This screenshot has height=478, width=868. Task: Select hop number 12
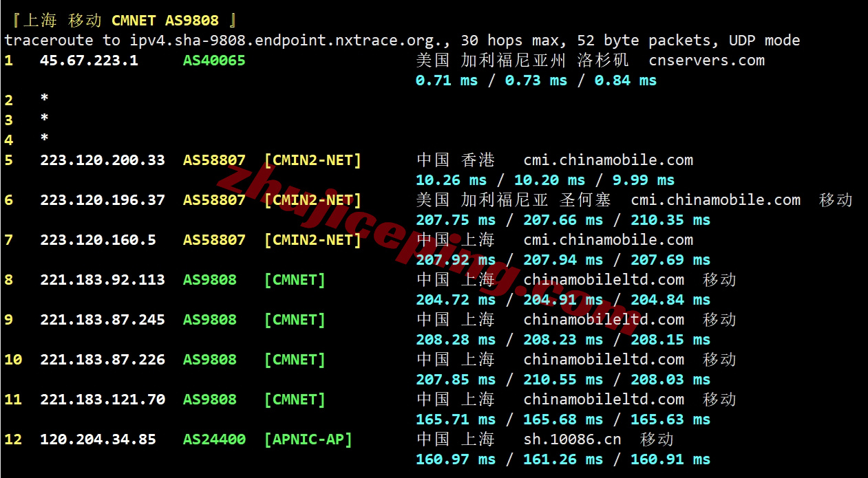click(13, 439)
